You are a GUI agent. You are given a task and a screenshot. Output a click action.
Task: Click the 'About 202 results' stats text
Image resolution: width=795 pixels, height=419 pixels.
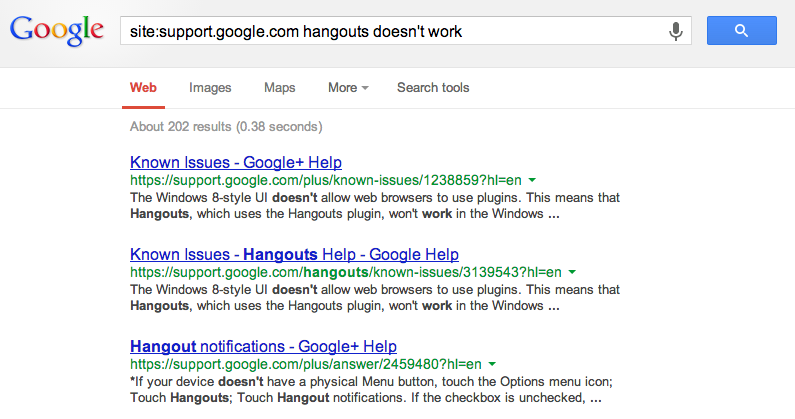pyautogui.click(x=226, y=126)
